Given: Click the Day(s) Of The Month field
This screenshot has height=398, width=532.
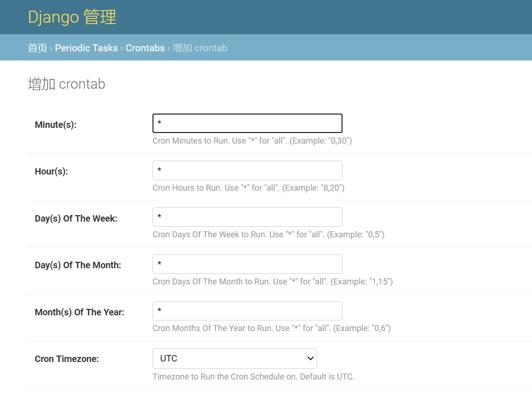Looking at the screenshot, I should [247, 264].
